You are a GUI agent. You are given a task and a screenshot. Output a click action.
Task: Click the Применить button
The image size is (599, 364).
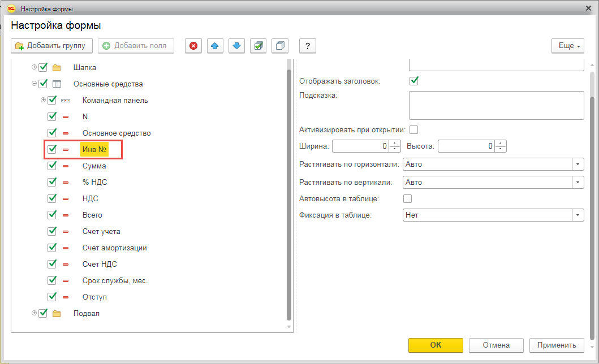tap(557, 345)
